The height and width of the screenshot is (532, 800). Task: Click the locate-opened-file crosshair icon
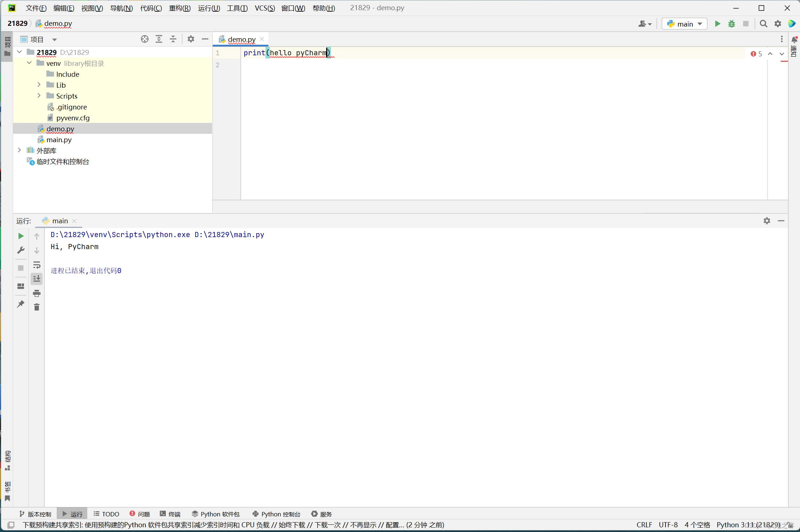pos(144,39)
